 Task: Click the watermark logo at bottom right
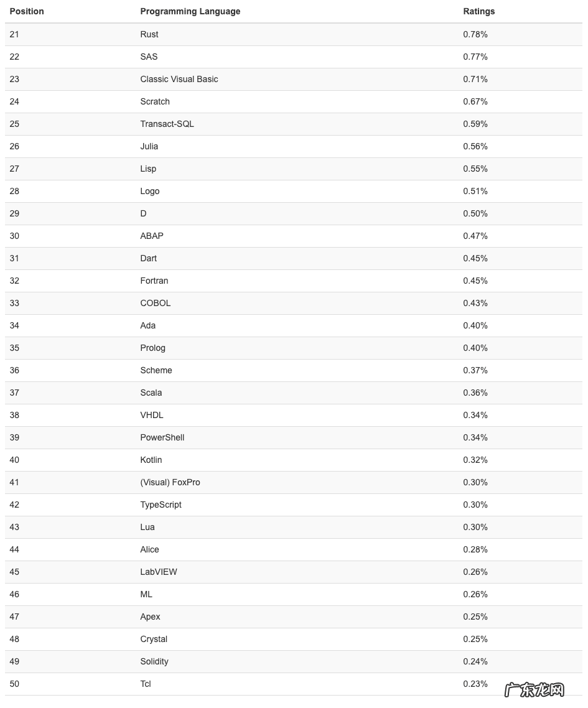pos(534,690)
